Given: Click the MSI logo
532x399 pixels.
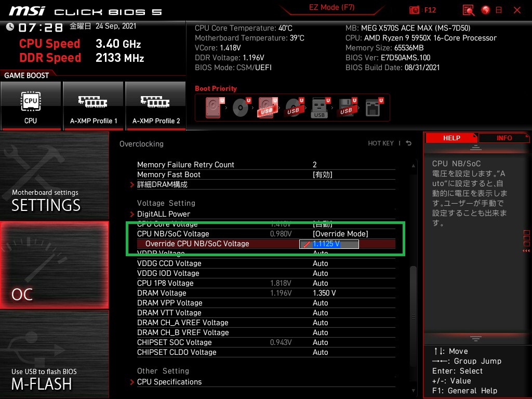Looking at the screenshot, I should click(x=27, y=11).
